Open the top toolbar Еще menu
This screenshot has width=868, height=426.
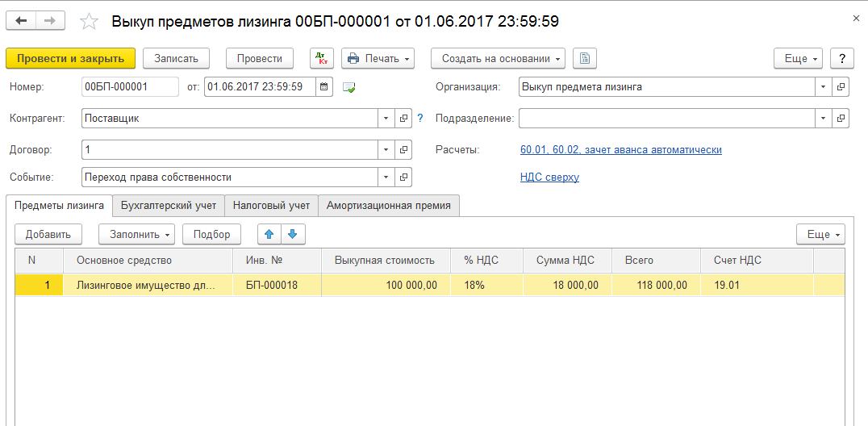click(x=799, y=58)
